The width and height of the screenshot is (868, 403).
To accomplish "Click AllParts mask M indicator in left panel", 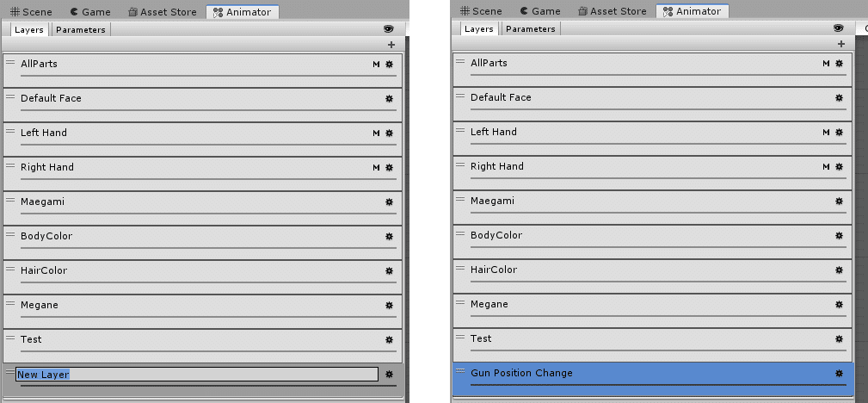I will [377, 65].
